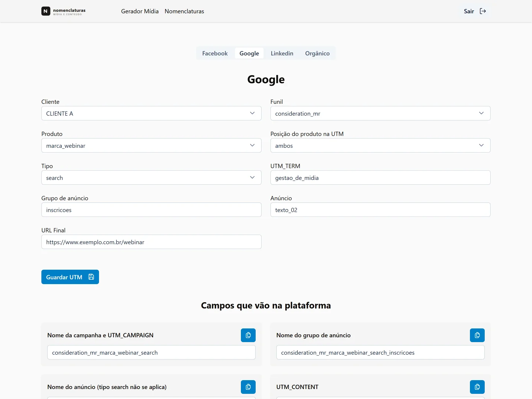The image size is (532, 399).
Task: Click the Sair button
Action: (475, 11)
